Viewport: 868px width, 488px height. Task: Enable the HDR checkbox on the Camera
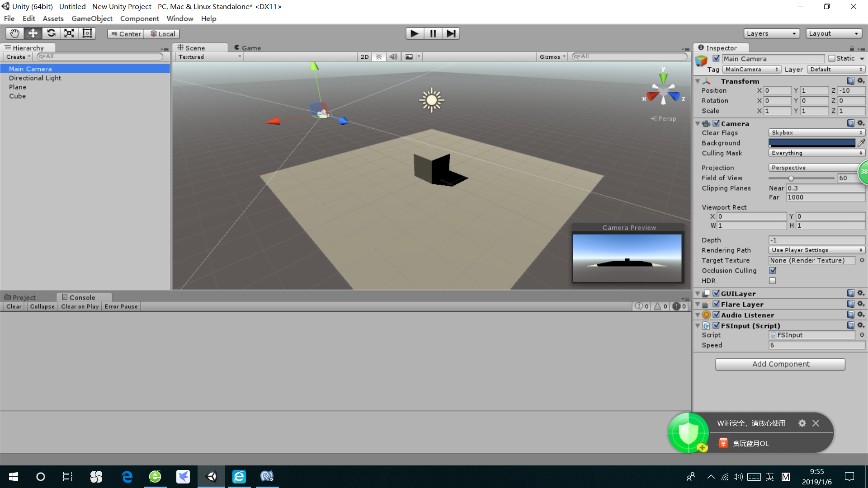(773, 281)
